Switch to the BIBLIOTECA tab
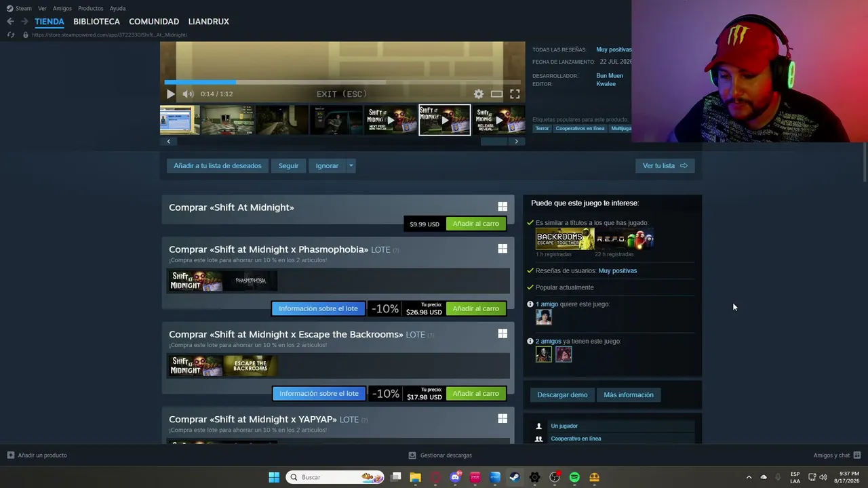The width and height of the screenshot is (868, 488). point(96,22)
